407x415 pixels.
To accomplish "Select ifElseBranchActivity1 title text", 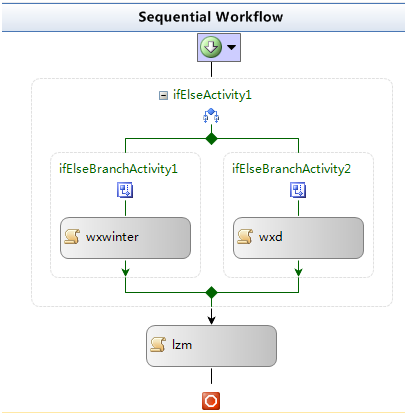I will [118, 169].
